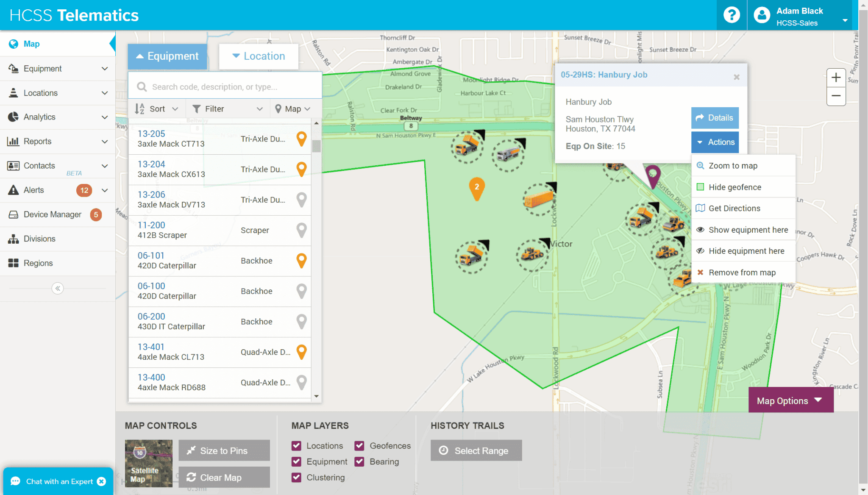This screenshot has height=495, width=868.
Task: Select the Regions sidebar icon
Action: click(x=13, y=263)
